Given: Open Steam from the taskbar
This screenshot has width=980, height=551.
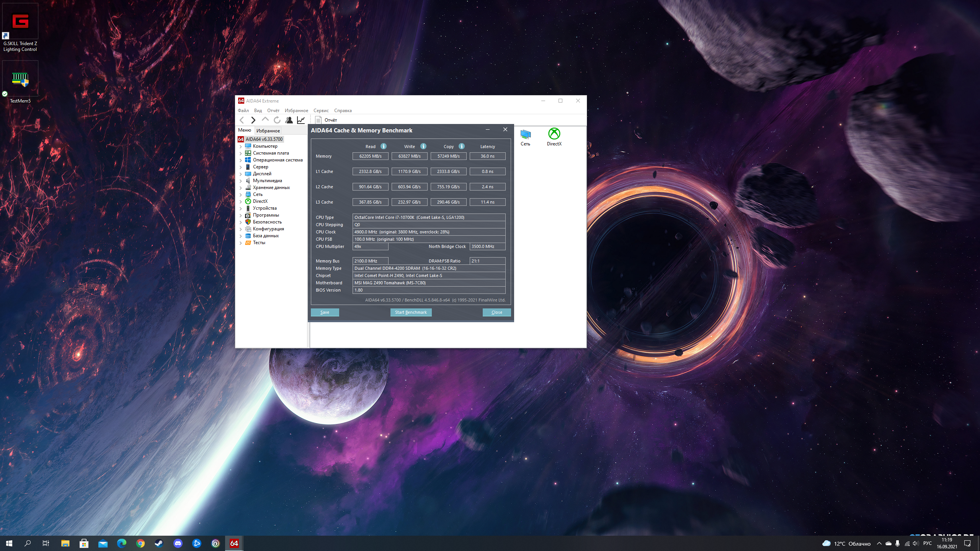Looking at the screenshot, I should pos(159,543).
